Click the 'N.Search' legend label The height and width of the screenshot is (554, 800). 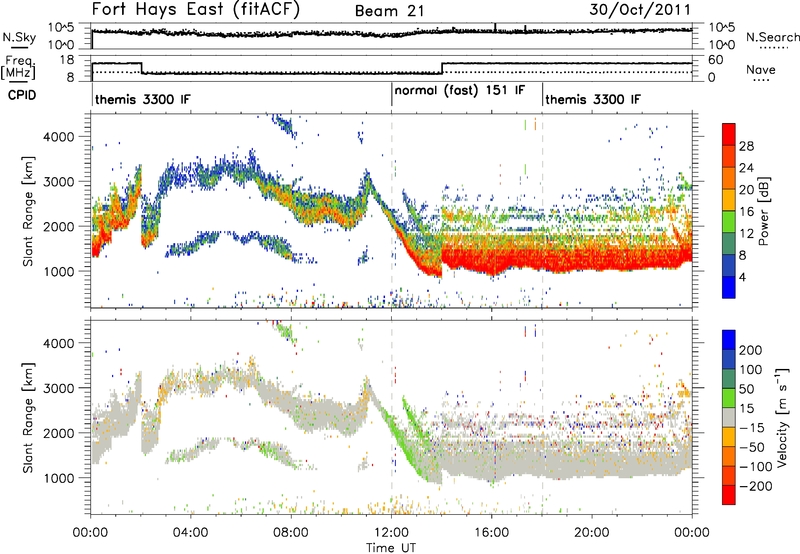click(772, 37)
